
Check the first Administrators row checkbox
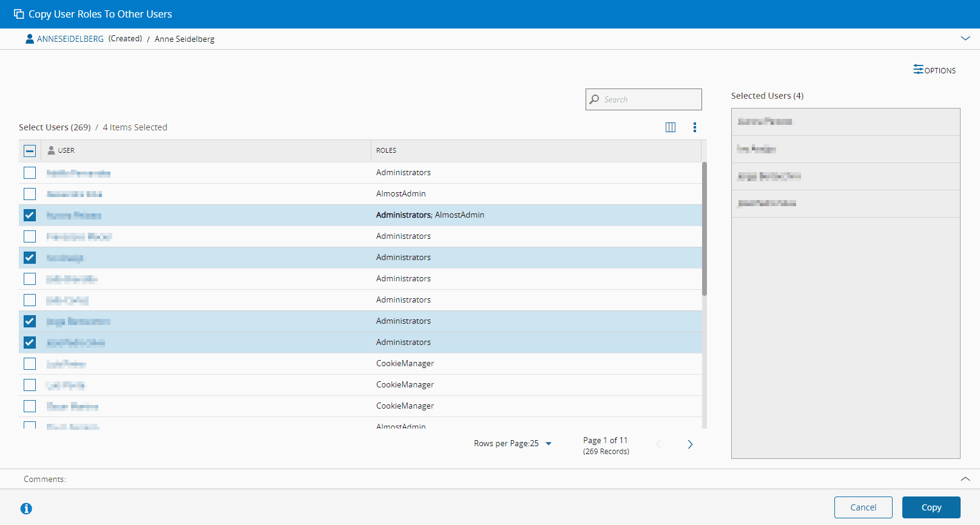pyautogui.click(x=30, y=173)
